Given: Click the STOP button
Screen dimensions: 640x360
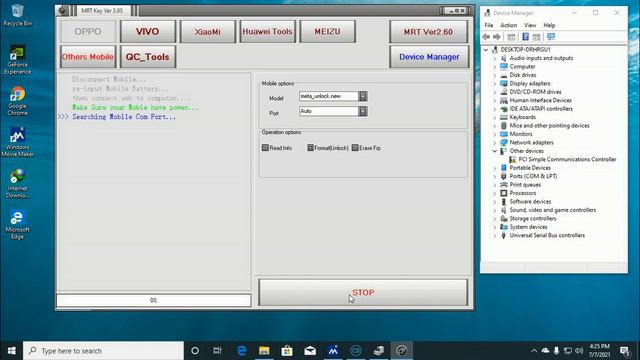Looking at the screenshot, I should [363, 292].
